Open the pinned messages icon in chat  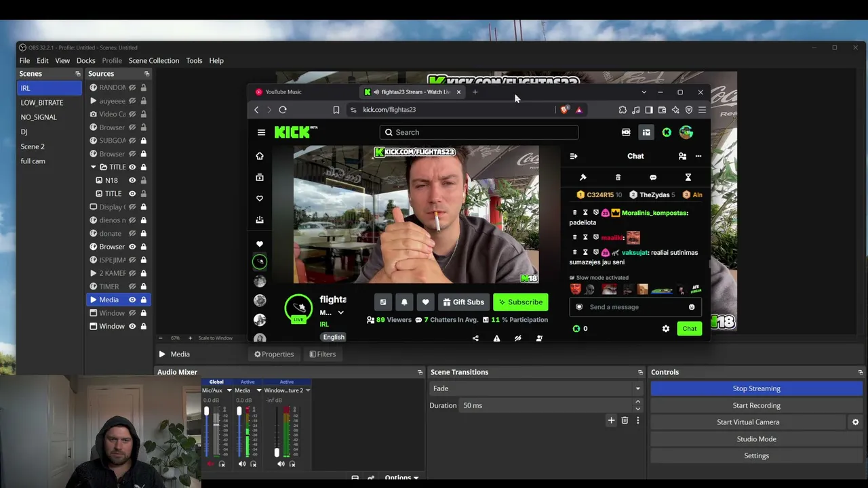coord(583,178)
